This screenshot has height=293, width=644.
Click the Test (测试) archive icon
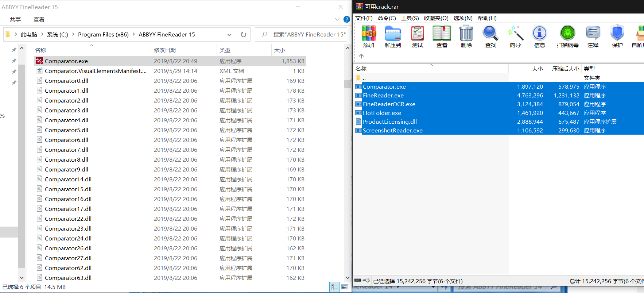(418, 33)
